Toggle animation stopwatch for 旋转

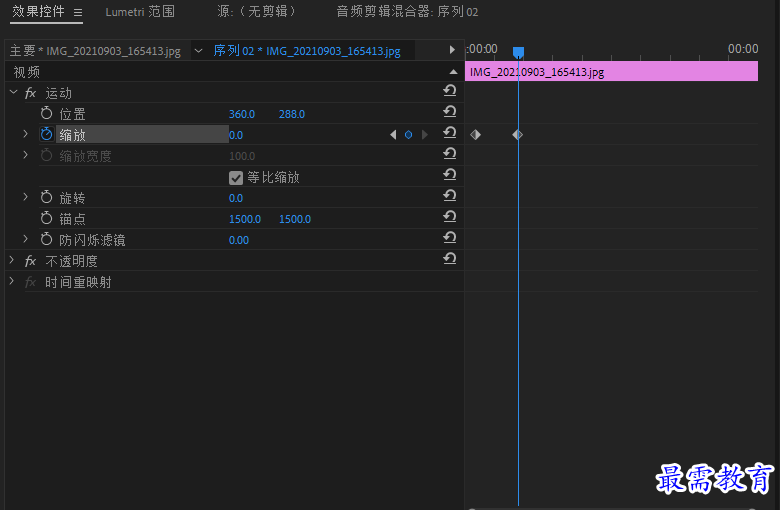[x=46, y=198]
